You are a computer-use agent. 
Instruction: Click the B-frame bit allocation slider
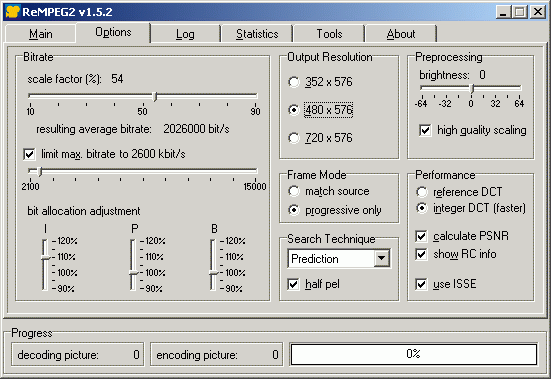pyautogui.click(x=213, y=273)
